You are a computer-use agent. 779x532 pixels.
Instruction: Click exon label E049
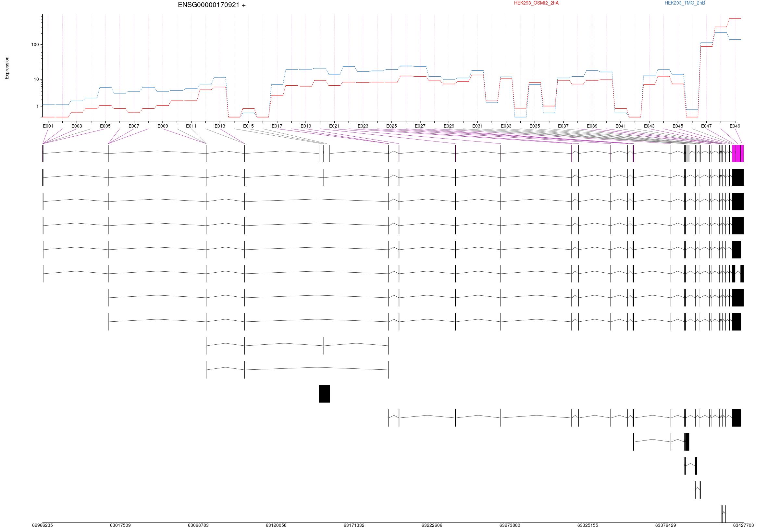pyautogui.click(x=735, y=126)
